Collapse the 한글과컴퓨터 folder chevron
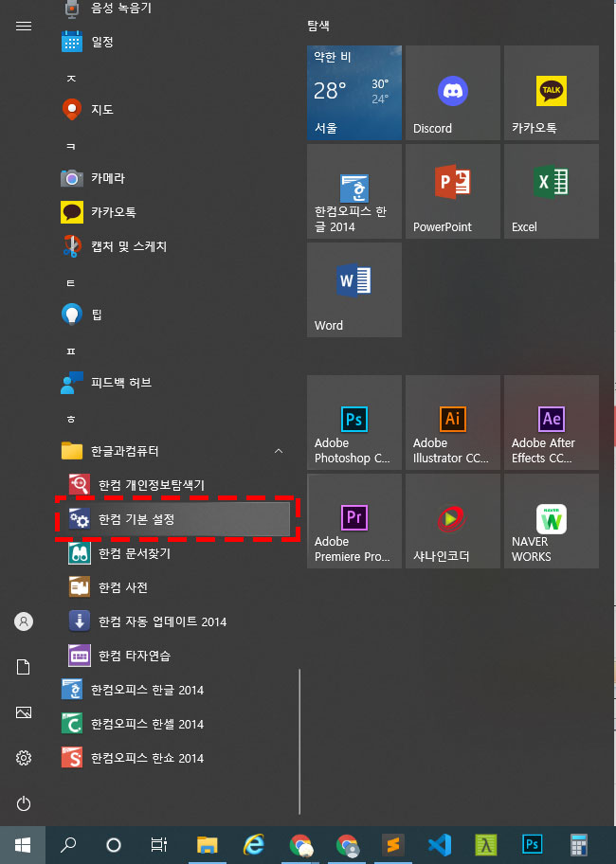Viewport: 616px width, 864px height. point(279,451)
